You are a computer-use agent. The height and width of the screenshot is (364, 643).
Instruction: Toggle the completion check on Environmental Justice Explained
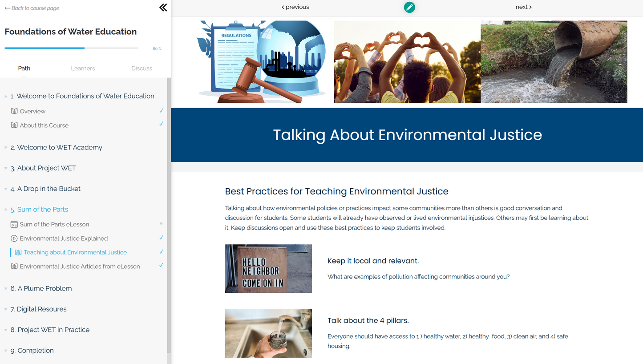(x=161, y=237)
